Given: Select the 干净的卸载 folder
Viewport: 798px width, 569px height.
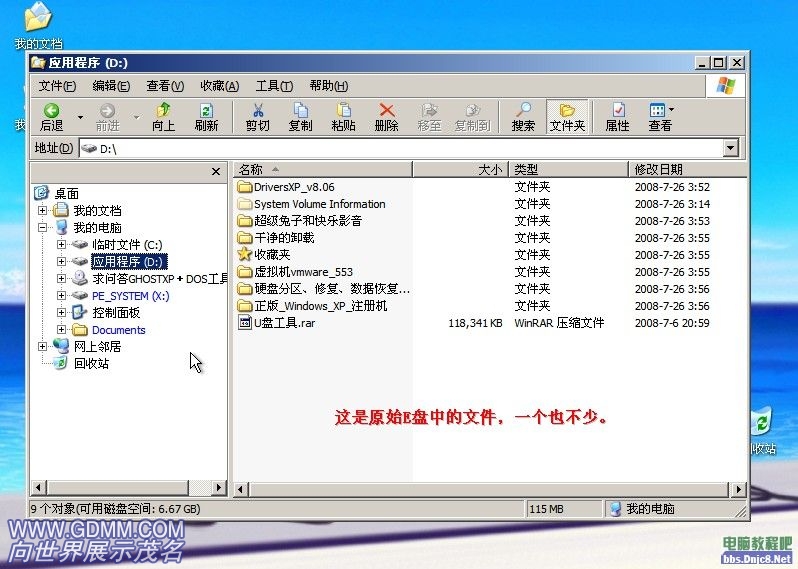Looking at the screenshot, I should tap(284, 238).
